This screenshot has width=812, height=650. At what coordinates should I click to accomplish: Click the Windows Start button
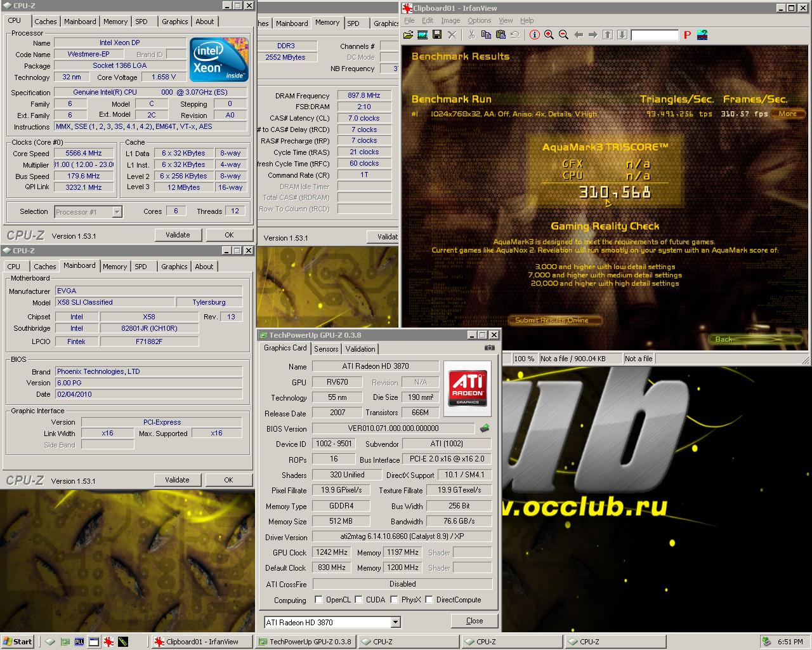(x=17, y=642)
